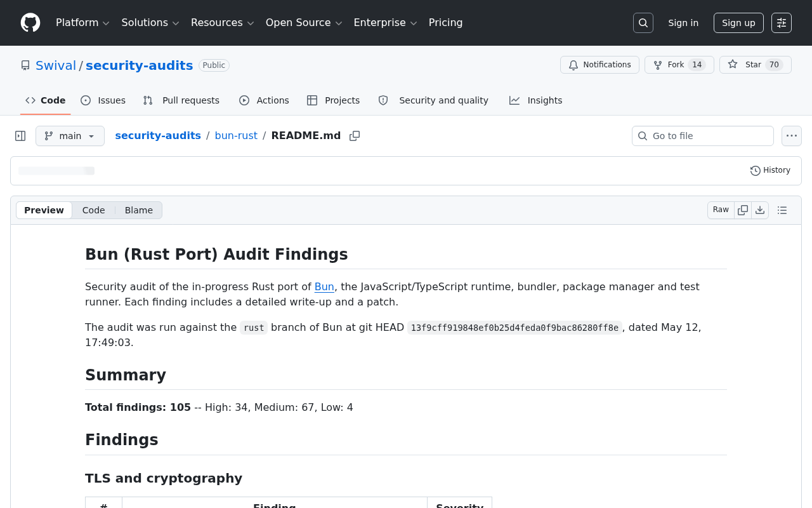Switch to the Code view mode

click(x=93, y=210)
